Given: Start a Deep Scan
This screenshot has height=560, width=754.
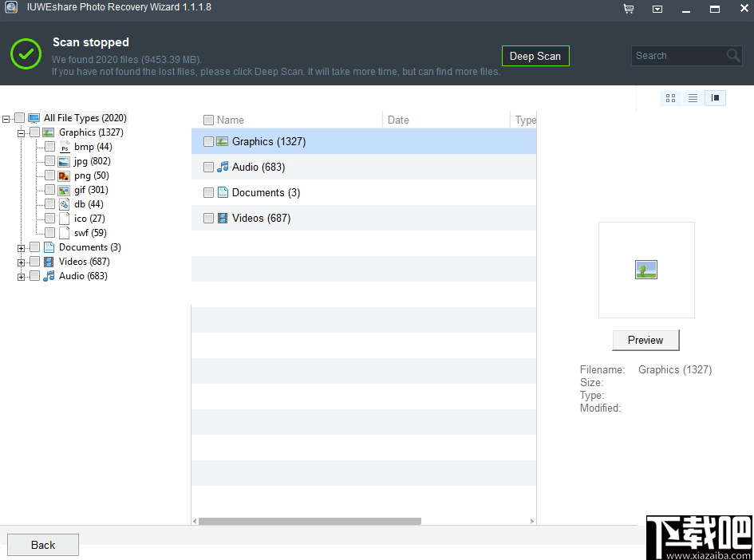Looking at the screenshot, I should click(x=535, y=56).
